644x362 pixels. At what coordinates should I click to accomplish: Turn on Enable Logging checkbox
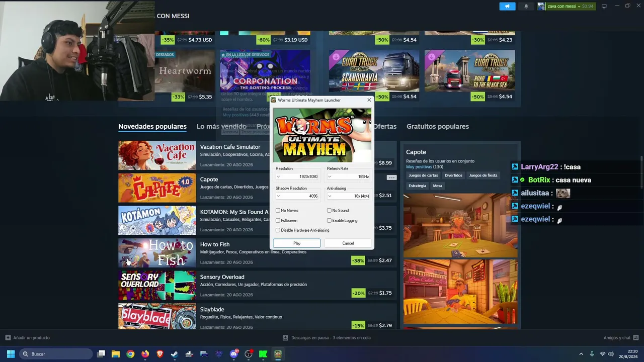coord(329,221)
